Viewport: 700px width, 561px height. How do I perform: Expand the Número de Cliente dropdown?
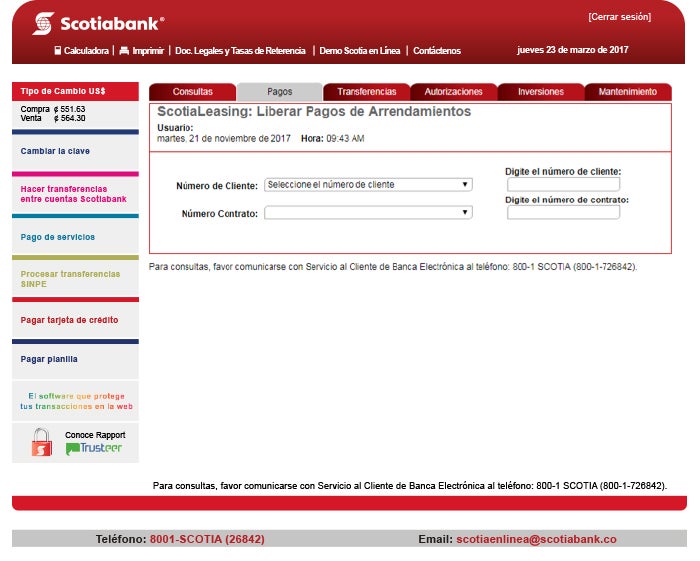click(x=368, y=185)
